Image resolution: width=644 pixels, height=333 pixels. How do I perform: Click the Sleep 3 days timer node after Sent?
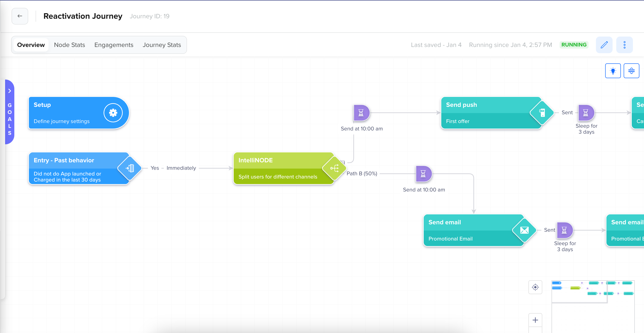coord(586,113)
